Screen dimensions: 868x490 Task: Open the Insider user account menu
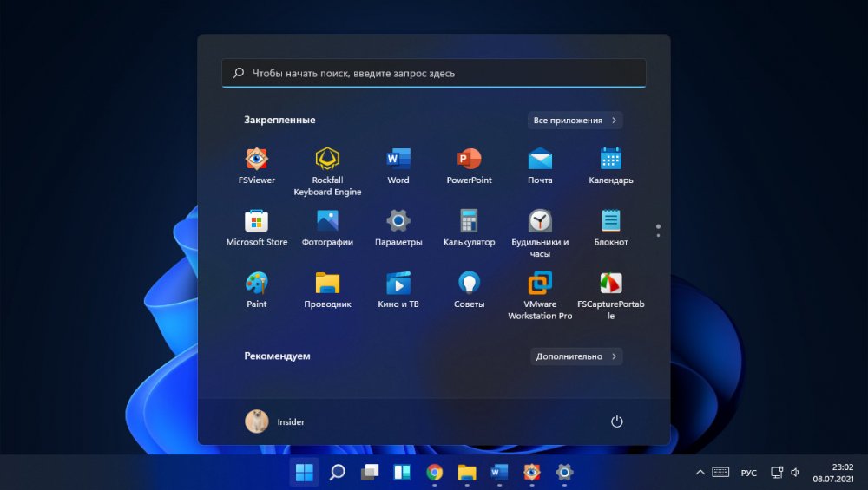click(275, 421)
